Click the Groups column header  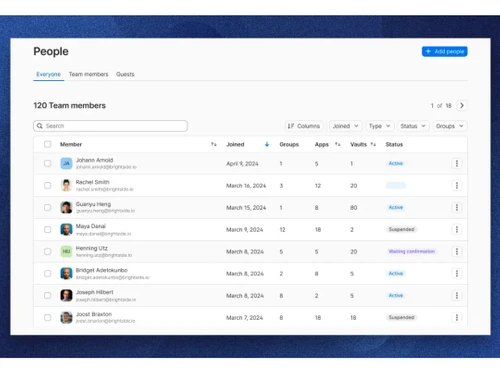coord(289,144)
